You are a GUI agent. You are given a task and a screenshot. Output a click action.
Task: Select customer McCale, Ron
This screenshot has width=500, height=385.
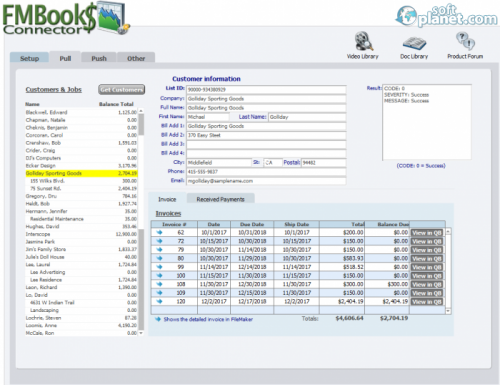click(x=81, y=333)
